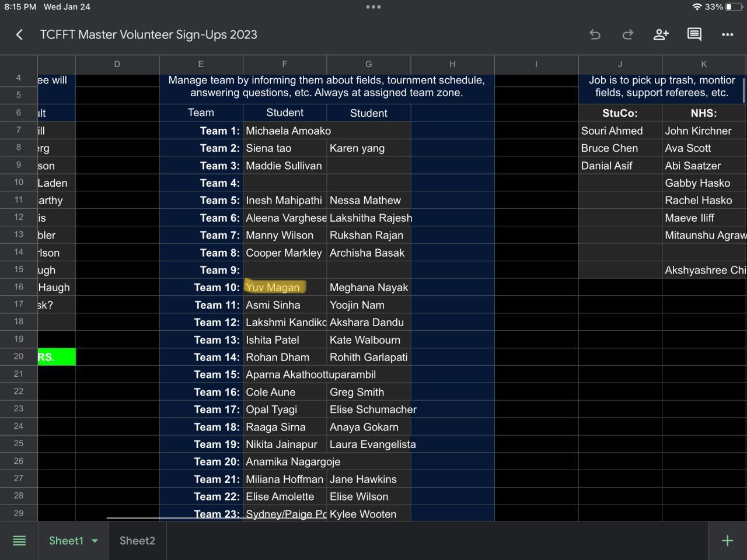This screenshot has height=560, width=747.
Task: Select column H header
Action: (452, 64)
